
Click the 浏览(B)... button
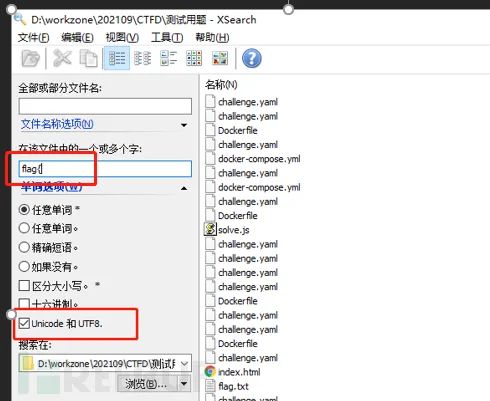point(147,384)
